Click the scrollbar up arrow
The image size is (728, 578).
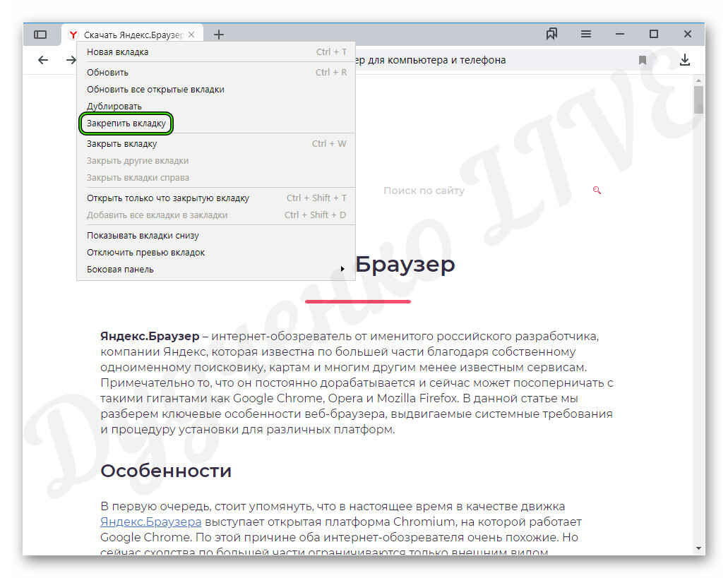pos(699,80)
